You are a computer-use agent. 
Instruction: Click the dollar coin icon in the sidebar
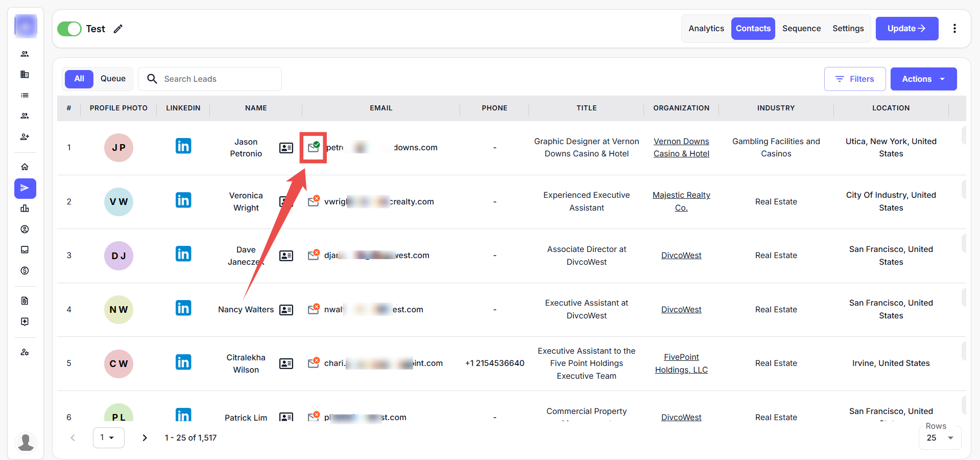pyautogui.click(x=25, y=271)
